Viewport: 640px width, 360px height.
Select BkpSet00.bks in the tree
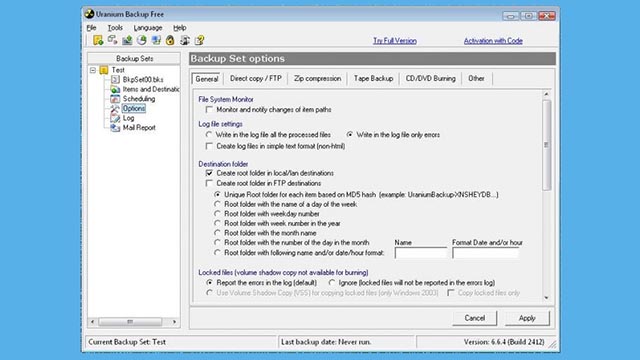[143, 80]
